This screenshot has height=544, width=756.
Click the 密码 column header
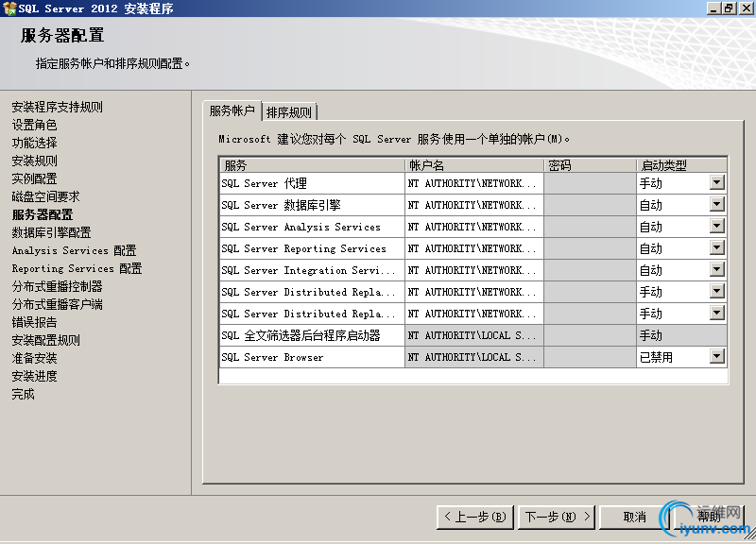[590, 165]
